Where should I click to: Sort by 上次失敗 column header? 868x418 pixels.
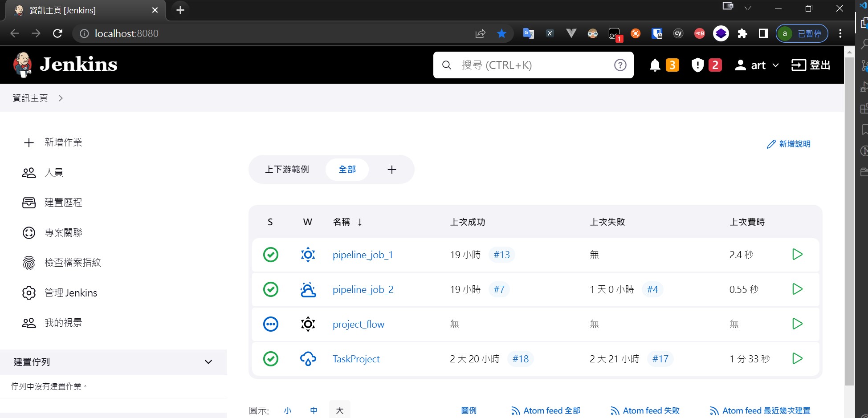coord(607,222)
